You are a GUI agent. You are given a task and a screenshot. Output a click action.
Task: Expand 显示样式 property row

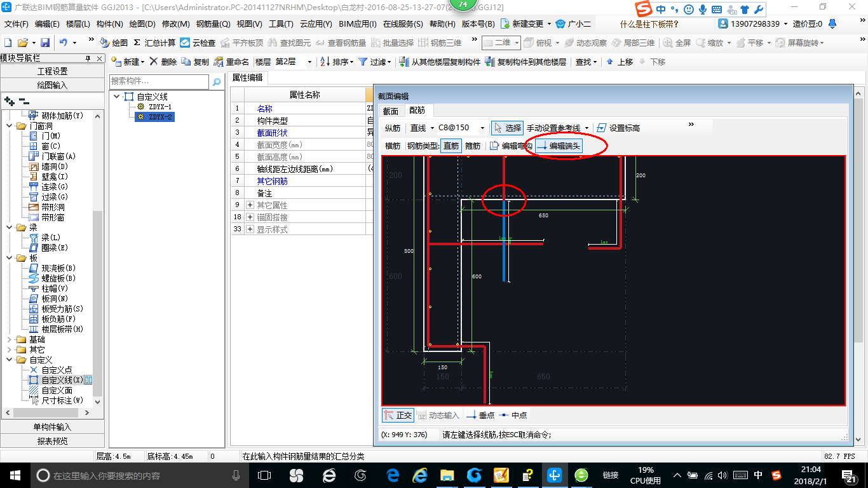click(250, 229)
